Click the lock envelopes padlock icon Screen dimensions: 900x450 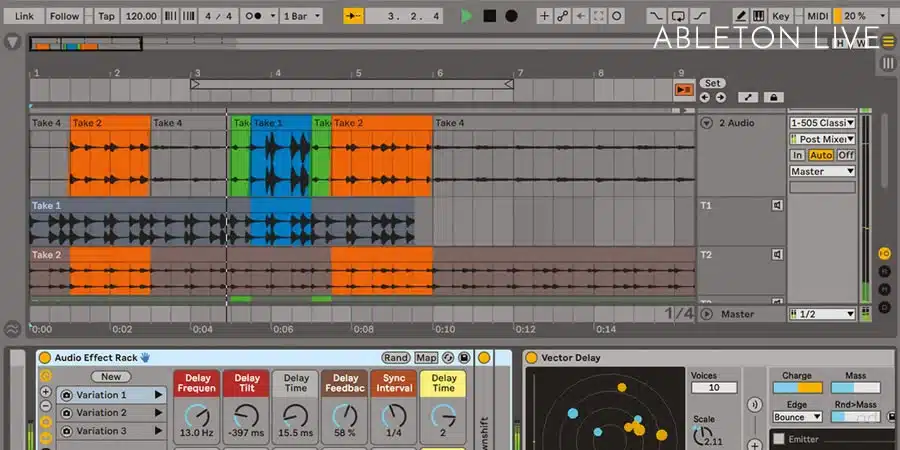(773, 97)
